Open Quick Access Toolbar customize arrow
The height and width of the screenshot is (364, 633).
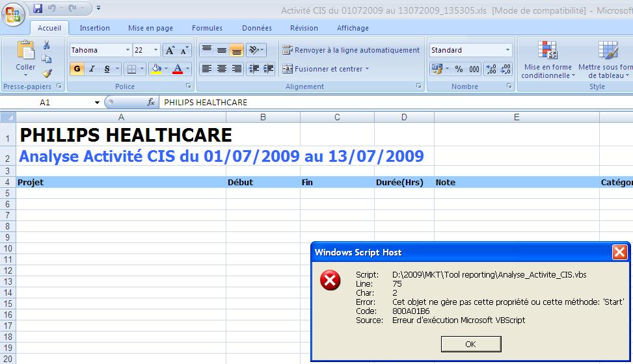[98, 8]
